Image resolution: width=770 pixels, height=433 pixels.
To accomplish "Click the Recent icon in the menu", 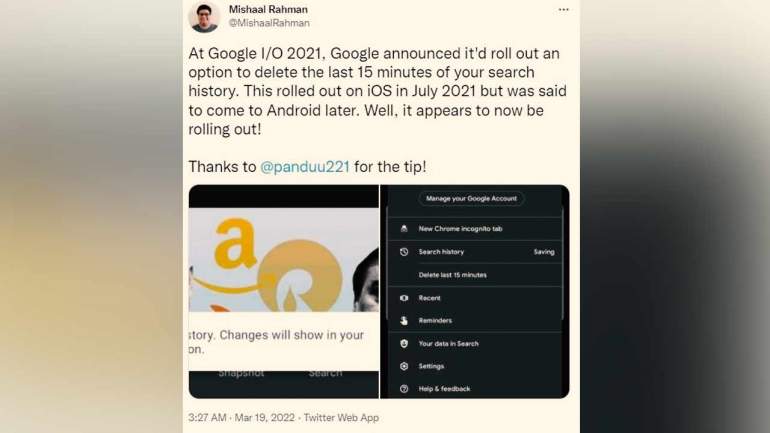I will coord(404,298).
